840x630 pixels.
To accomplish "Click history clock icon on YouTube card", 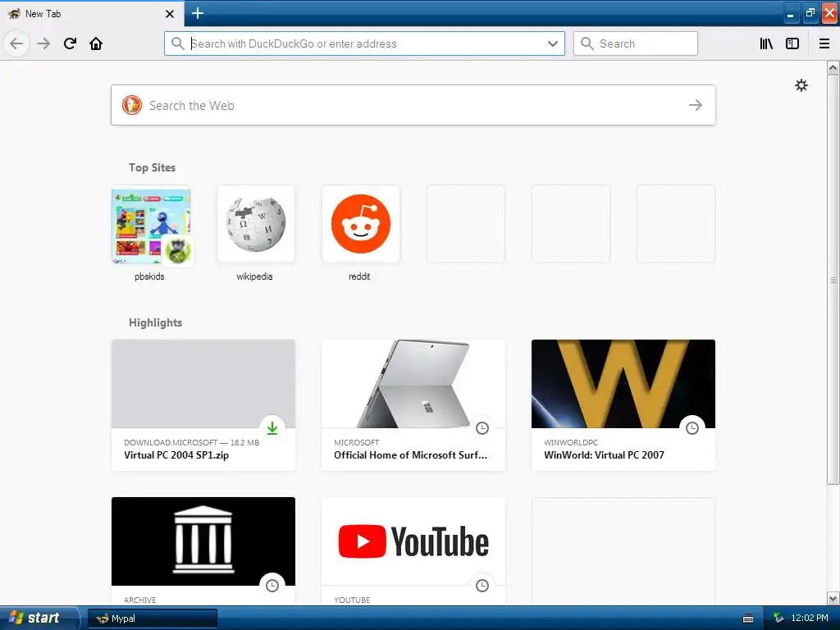I will tap(482, 586).
